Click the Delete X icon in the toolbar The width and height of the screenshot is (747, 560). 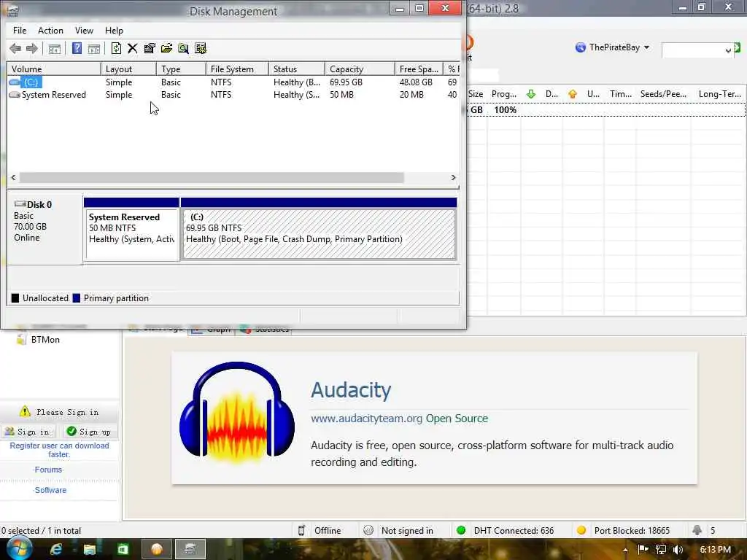tap(133, 49)
